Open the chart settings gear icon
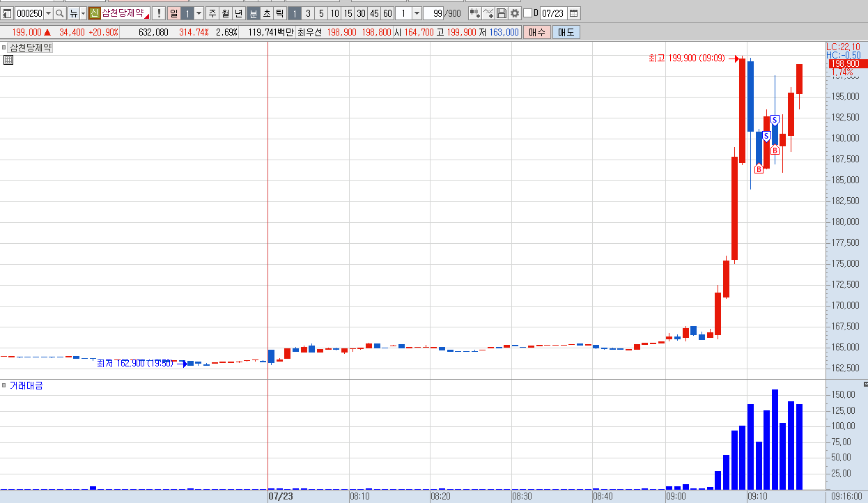The height and width of the screenshot is (503, 868). (x=515, y=13)
